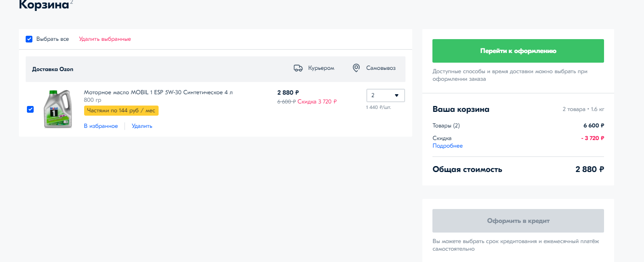Click the Частями по 144 руб / мес badge
644x262 pixels.
pyautogui.click(x=121, y=111)
